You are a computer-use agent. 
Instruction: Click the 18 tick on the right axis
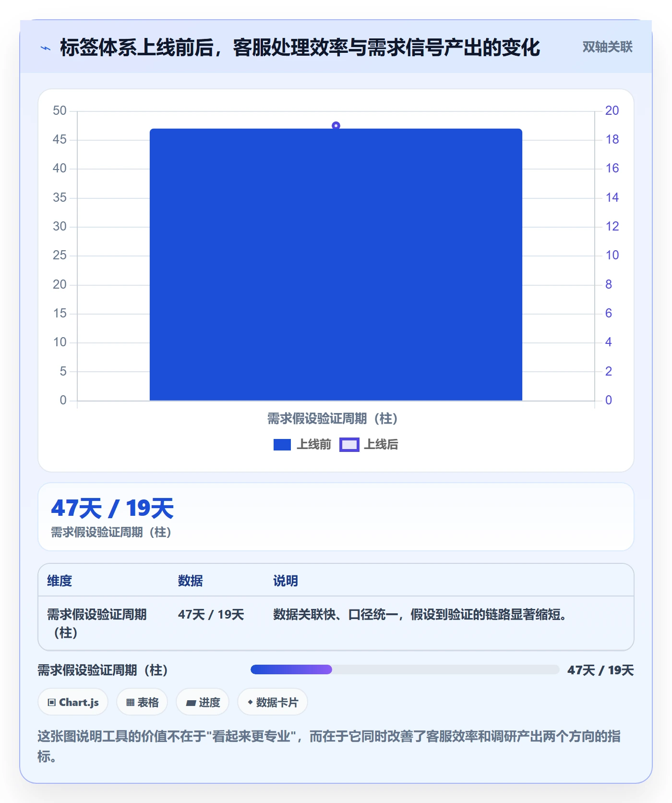pos(612,140)
